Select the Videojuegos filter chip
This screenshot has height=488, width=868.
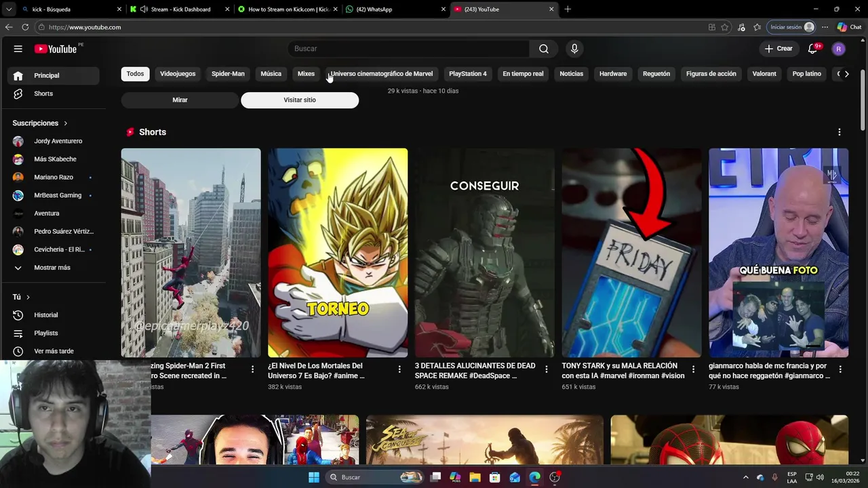pos(178,74)
